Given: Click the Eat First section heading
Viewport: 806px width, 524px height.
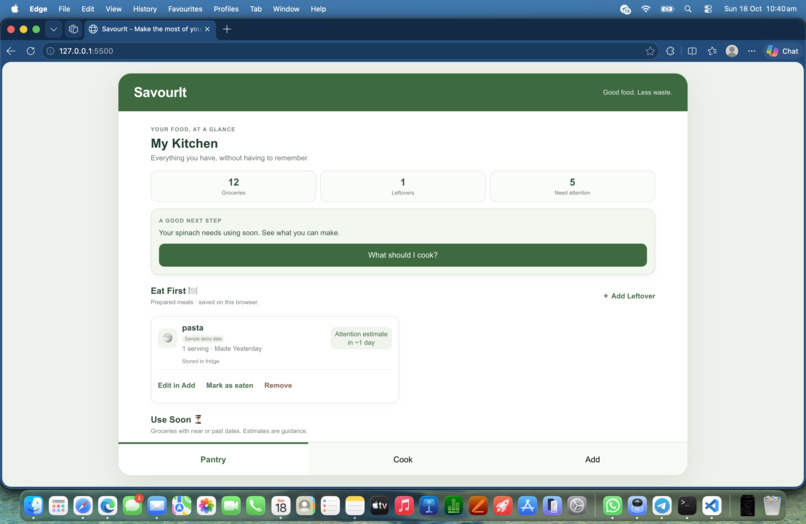Looking at the screenshot, I should click(x=174, y=291).
